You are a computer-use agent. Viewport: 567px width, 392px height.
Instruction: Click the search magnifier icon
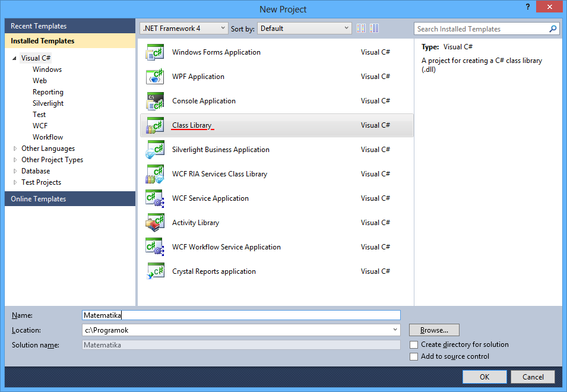pyautogui.click(x=553, y=29)
